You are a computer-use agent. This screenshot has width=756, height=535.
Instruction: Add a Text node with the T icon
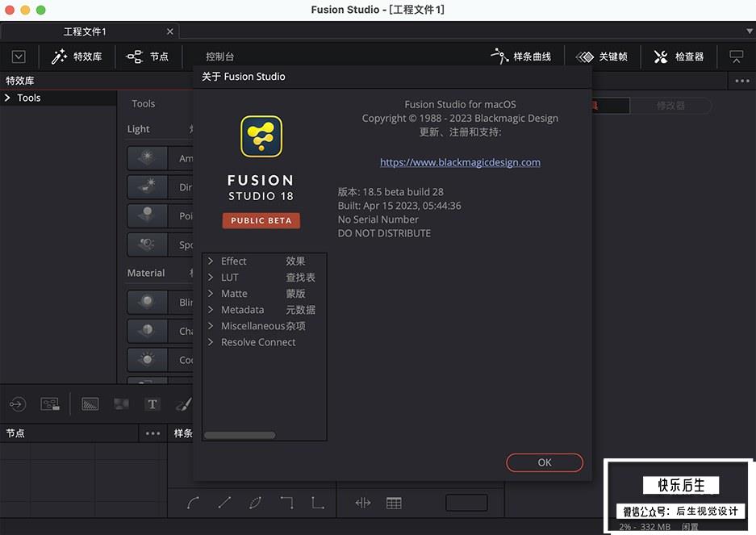coord(152,403)
